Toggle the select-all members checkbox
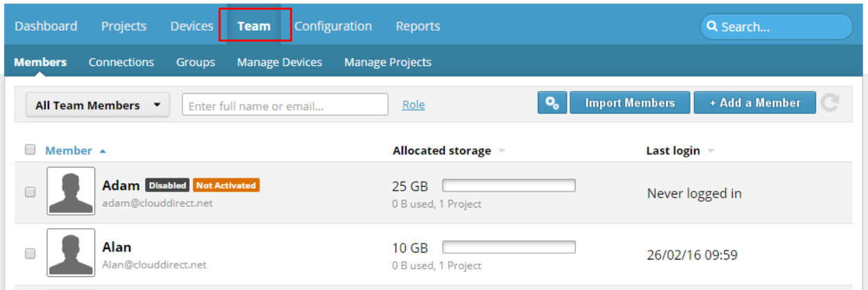The width and height of the screenshot is (868, 290). [30, 149]
